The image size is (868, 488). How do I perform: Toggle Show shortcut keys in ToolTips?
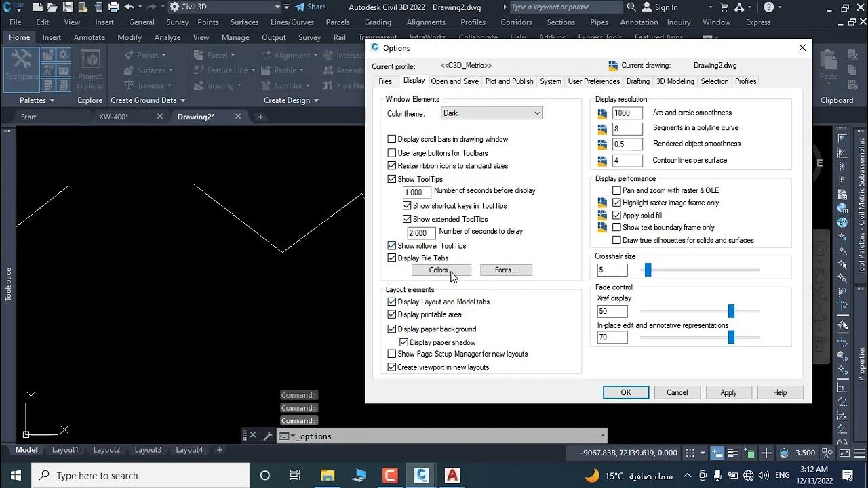pyautogui.click(x=407, y=205)
